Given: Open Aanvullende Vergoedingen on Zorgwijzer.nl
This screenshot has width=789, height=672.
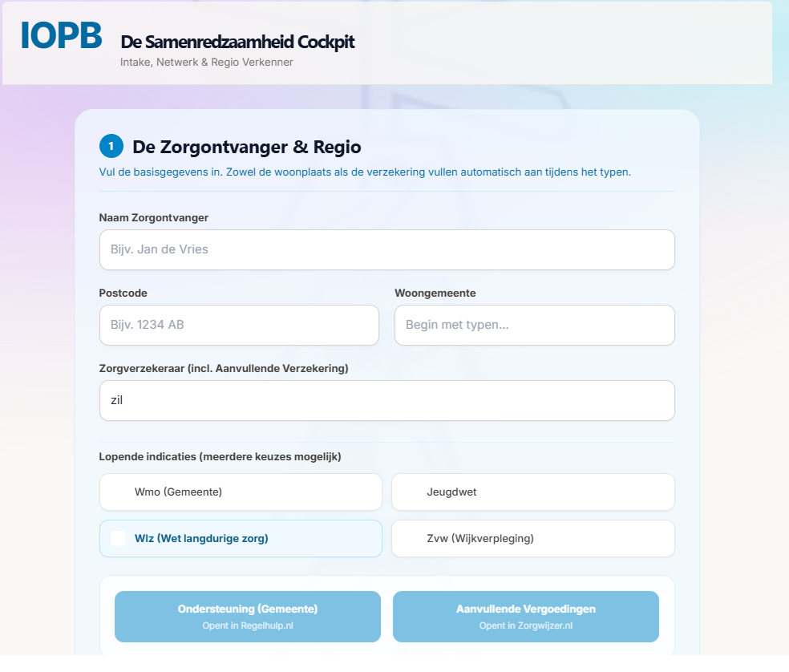Looking at the screenshot, I should (526, 617).
